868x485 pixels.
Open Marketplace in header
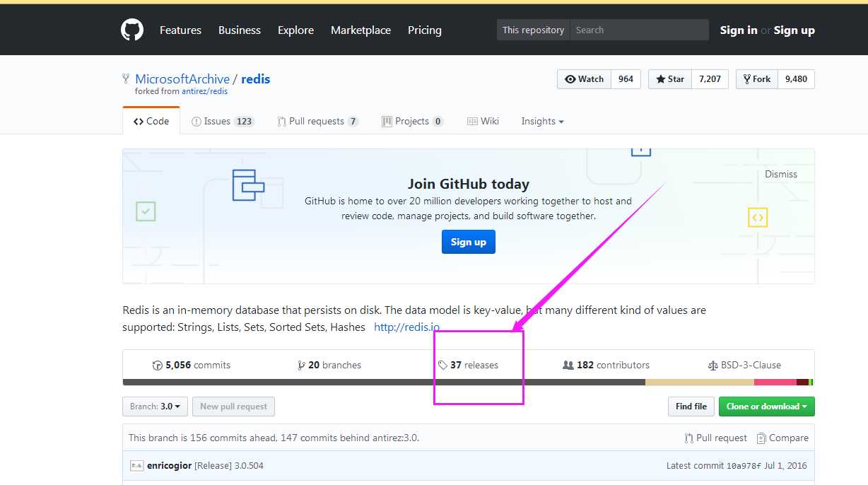[x=360, y=30]
